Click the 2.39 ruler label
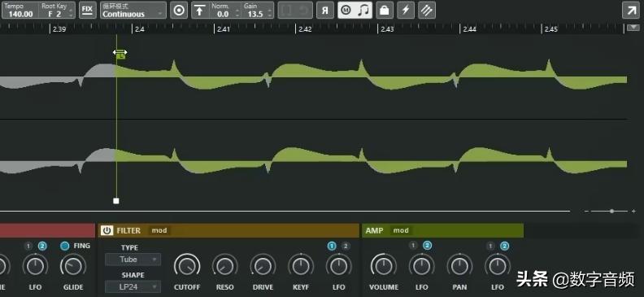The height and width of the screenshot is (297, 644). click(x=59, y=29)
